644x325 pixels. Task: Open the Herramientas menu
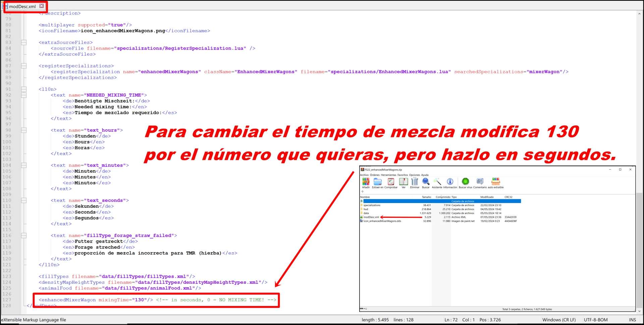point(388,175)
